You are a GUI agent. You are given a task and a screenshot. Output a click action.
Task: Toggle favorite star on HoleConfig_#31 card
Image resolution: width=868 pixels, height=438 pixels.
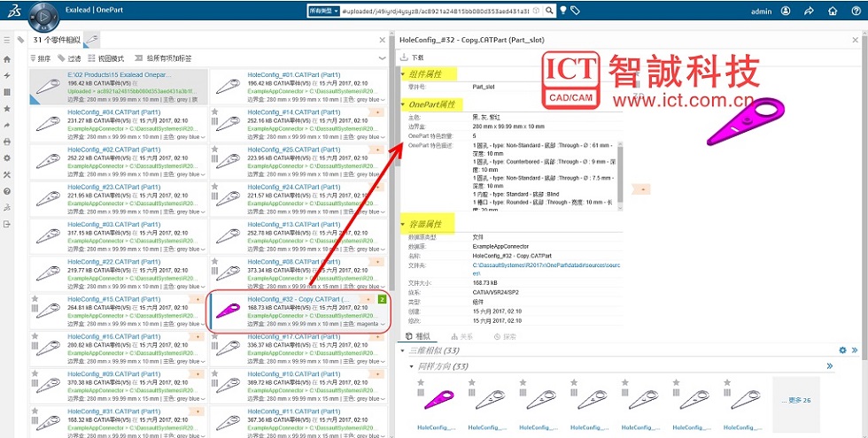tap(35, 411)
